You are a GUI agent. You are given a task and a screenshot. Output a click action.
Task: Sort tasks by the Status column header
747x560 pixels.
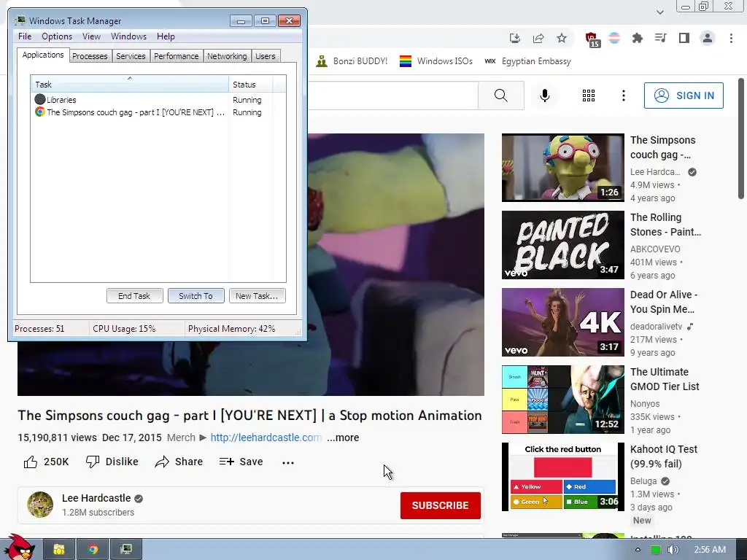[250, 85]
